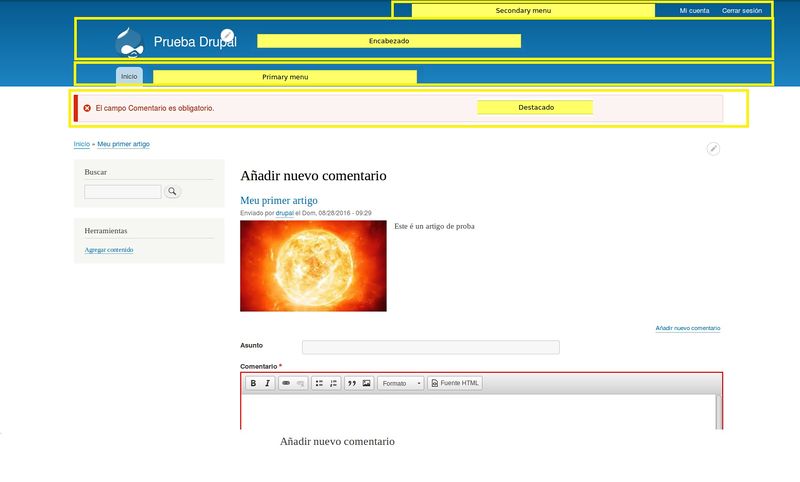Image resolution: width=800 pixels, height=482 pixels.
Task: Click the Añadir nuevo comentario link below the article
Action: (688, 328)
